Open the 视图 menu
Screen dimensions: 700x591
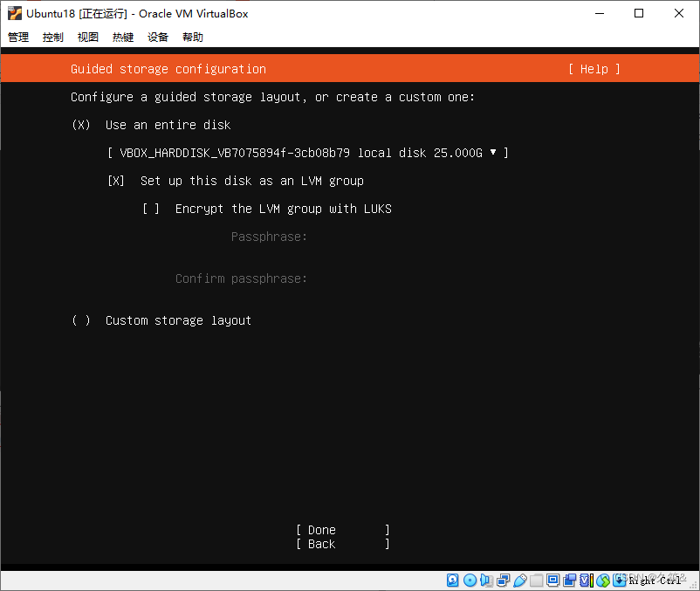(88, 37)
